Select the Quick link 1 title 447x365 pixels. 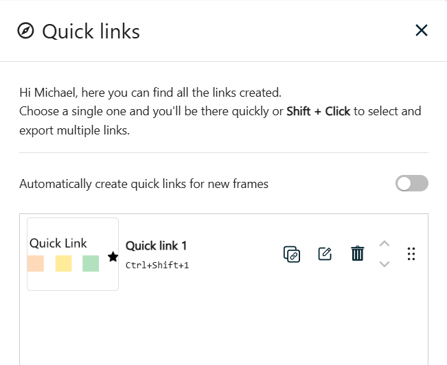point(156,246)
